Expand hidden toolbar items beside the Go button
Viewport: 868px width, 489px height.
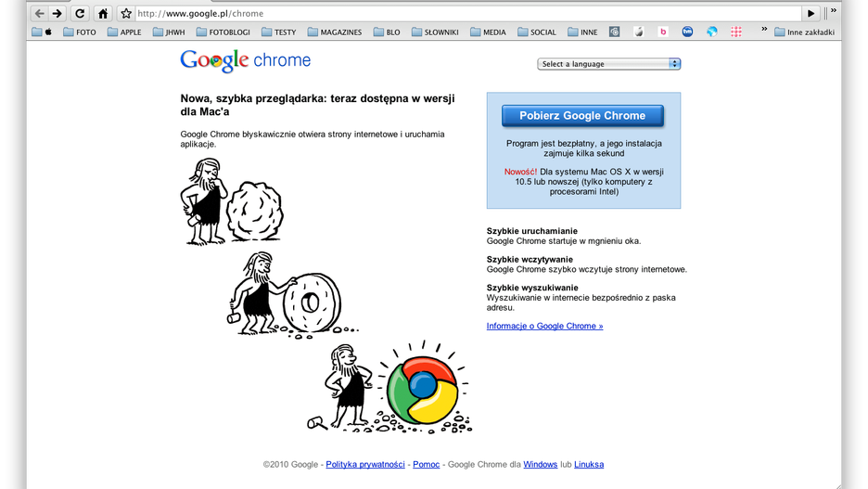click(x=833, y=11)
